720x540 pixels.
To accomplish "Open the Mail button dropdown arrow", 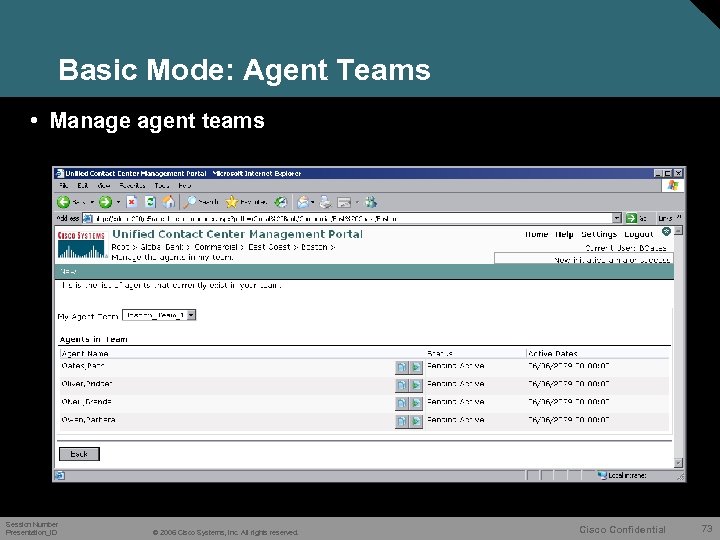I will pos(312,202).
